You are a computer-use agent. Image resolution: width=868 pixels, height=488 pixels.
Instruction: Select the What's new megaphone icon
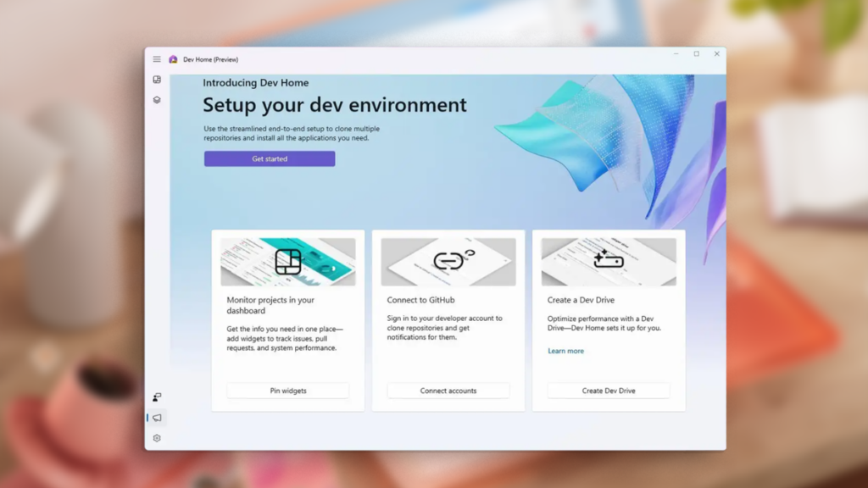tap(157, 418)
